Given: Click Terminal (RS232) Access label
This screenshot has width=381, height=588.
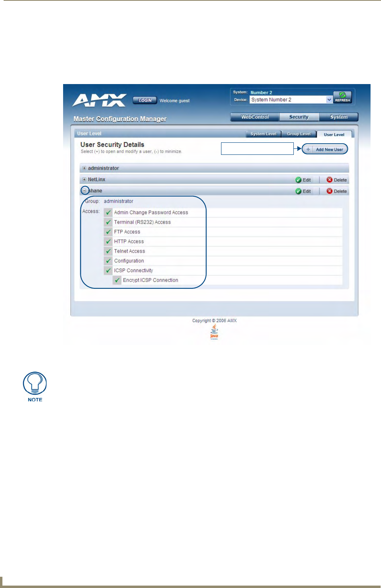Looking at the screenshot, I should coord(142,222).
